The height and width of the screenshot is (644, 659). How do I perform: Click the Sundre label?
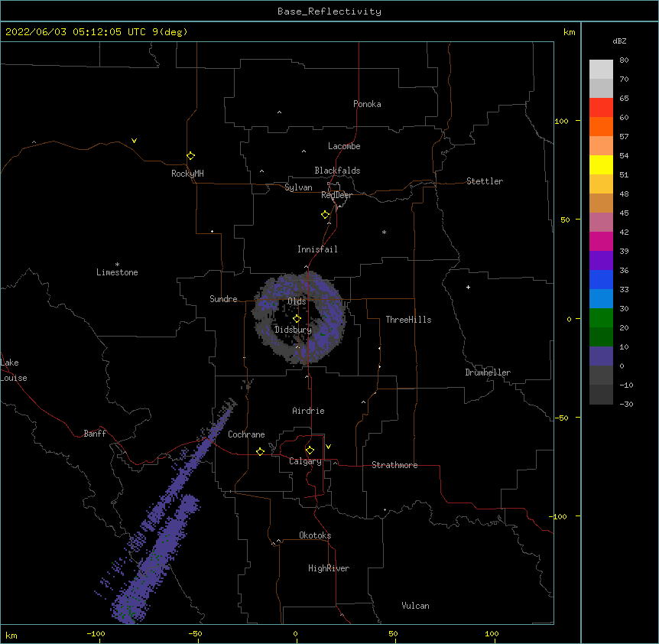(223, 299)
